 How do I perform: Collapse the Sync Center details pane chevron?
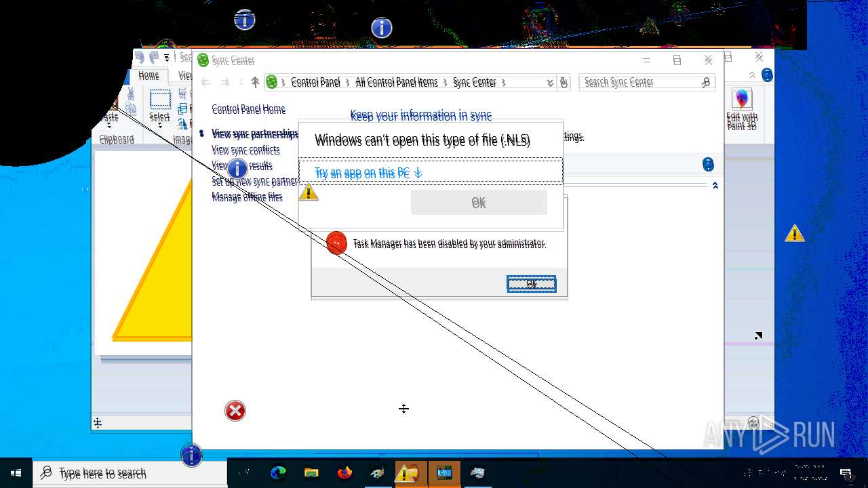click(x=715, y=185)
